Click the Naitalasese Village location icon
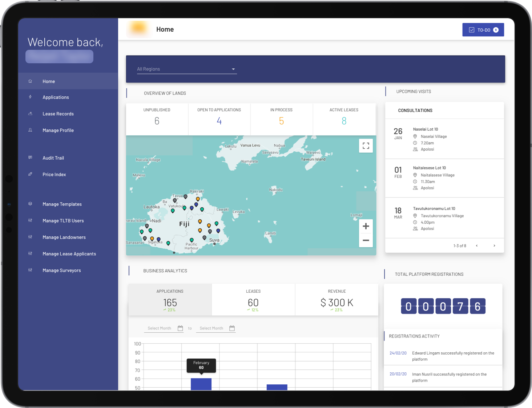The image size is (532, 408). coord(415,175)
